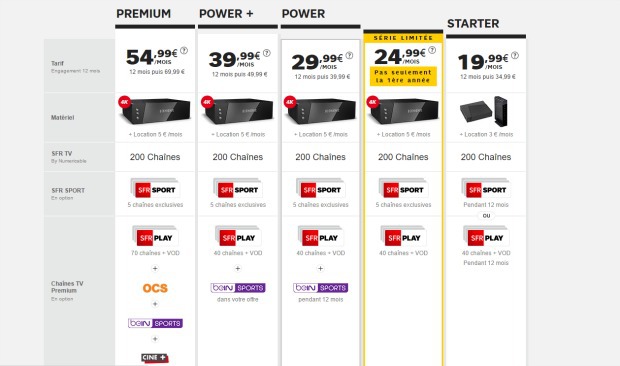Click the plus sign between OCS and beIN Sports
Screen dimensions: 620x366
(x=155, y=304)
